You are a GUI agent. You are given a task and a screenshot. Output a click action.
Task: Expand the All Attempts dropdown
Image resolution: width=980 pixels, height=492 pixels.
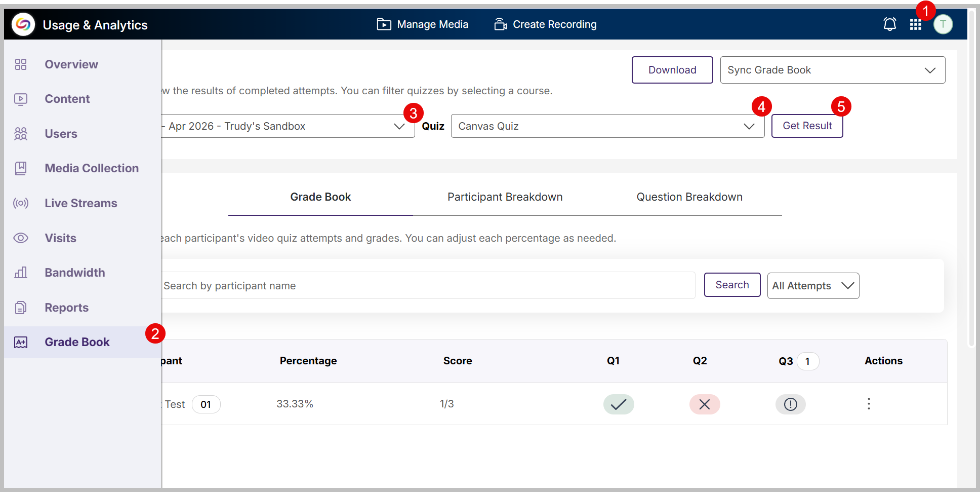(x=813, y=286)
